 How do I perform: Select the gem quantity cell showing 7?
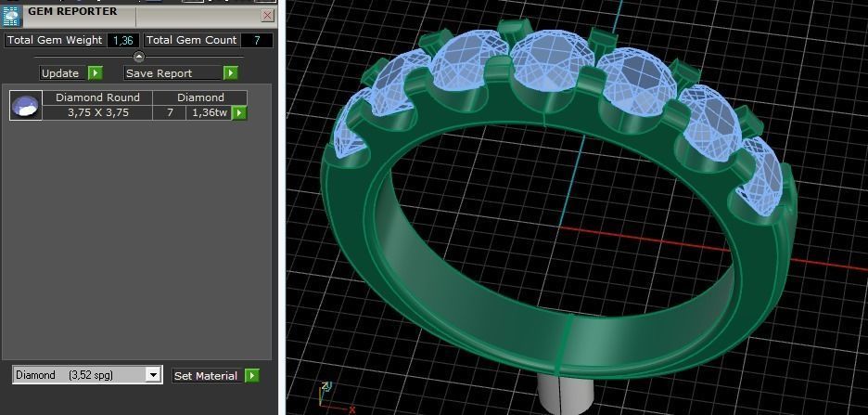pos(170,112)
